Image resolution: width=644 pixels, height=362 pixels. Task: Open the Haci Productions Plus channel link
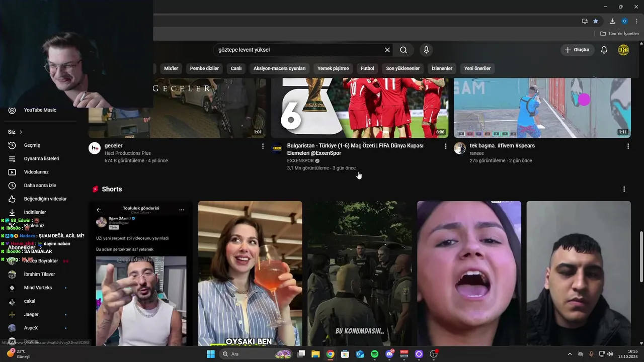coord(128,153)
